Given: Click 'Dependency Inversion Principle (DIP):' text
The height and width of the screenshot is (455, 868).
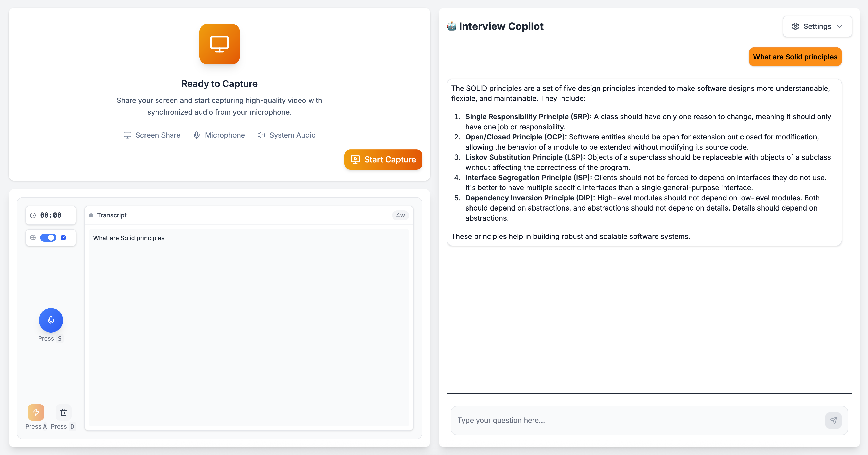Looking at the screenshot, I should coord(530,198).
